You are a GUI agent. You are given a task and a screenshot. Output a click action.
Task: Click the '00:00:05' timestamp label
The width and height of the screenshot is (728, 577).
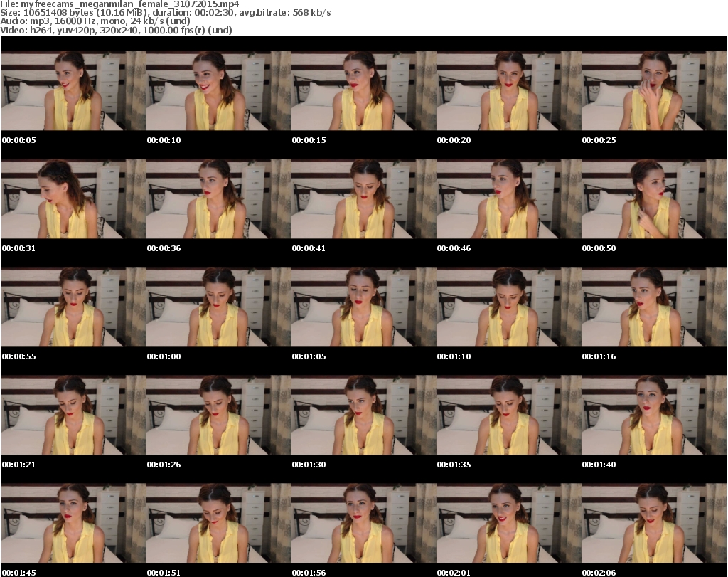19,140
